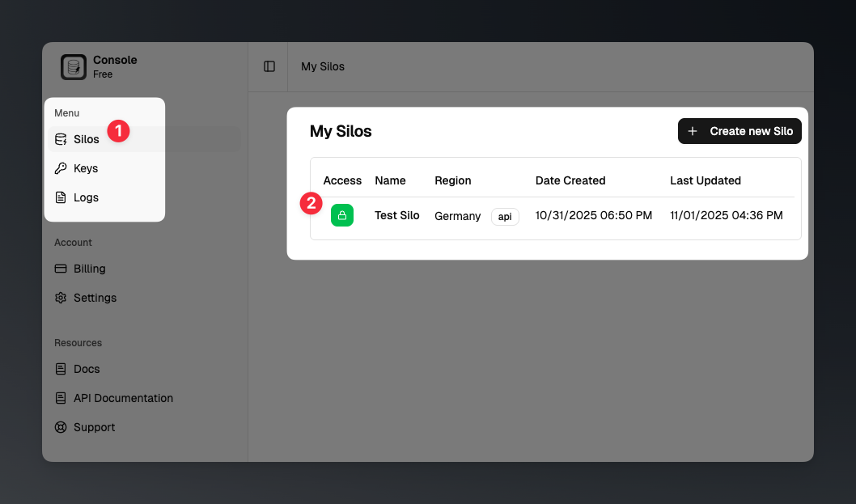Image resolution: width=856 pixels, height=504 pixels.
Task: Open the API Documentation link
Action: [x=144, y=398]
